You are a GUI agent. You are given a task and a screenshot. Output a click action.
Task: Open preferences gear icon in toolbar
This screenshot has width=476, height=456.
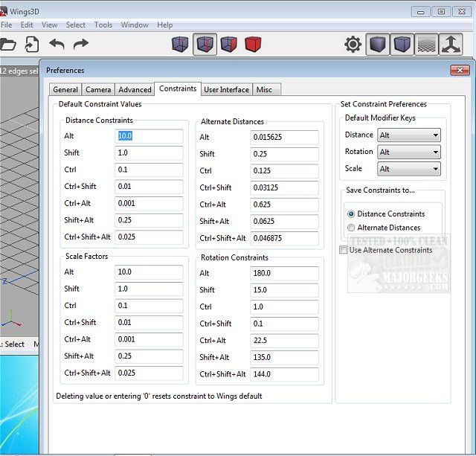(353, 45)
